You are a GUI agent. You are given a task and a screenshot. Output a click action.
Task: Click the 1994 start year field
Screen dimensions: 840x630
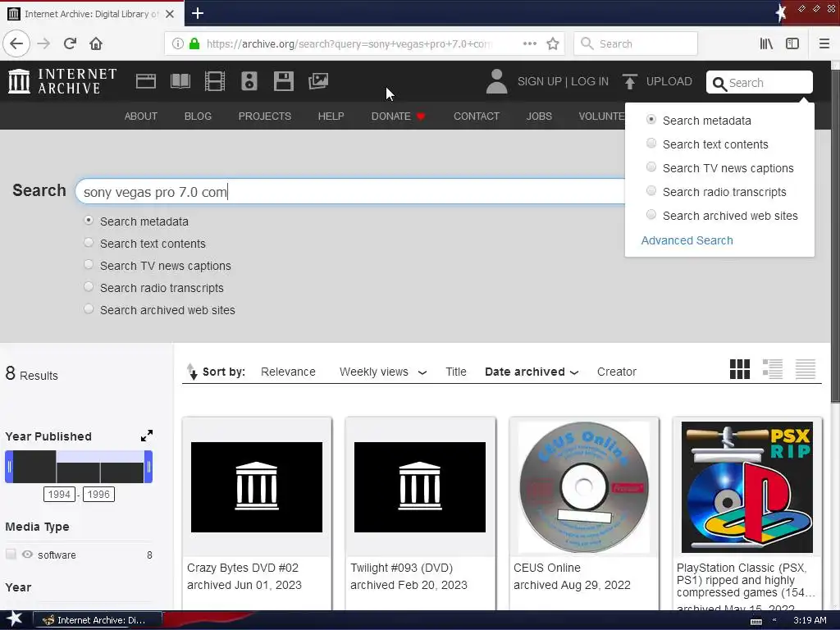coord(59,494)
